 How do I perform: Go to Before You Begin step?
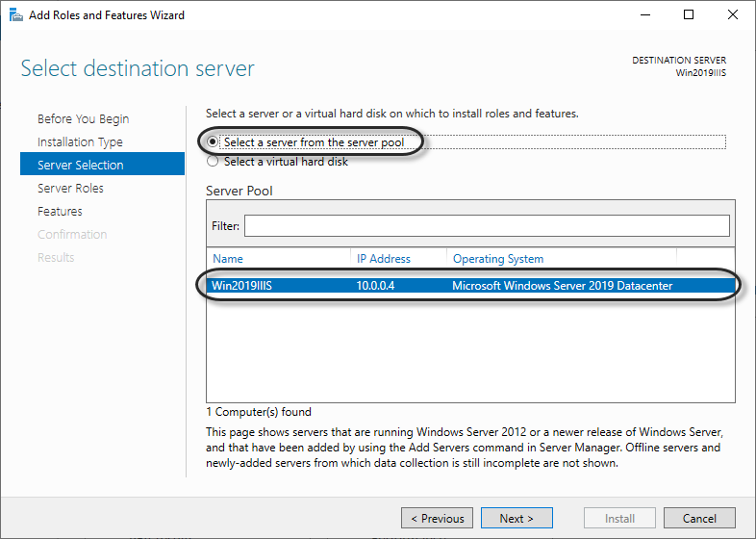84,118
